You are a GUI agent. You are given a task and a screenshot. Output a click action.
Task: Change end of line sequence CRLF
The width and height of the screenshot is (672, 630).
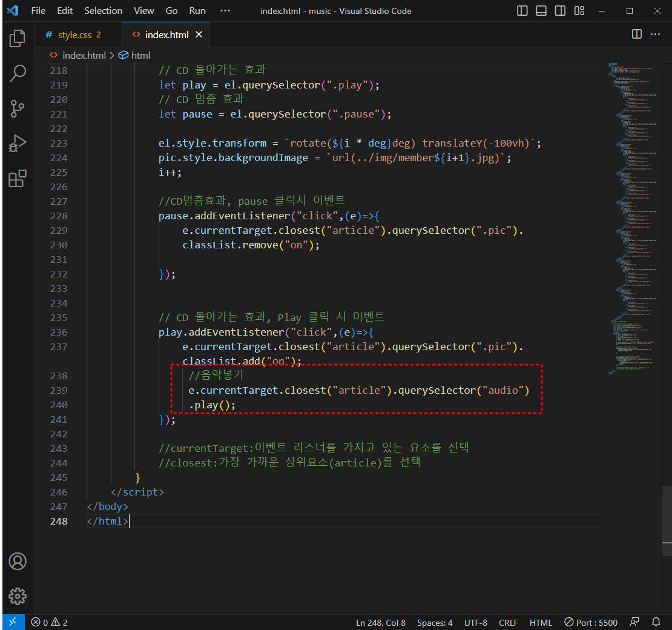[509, 622]
